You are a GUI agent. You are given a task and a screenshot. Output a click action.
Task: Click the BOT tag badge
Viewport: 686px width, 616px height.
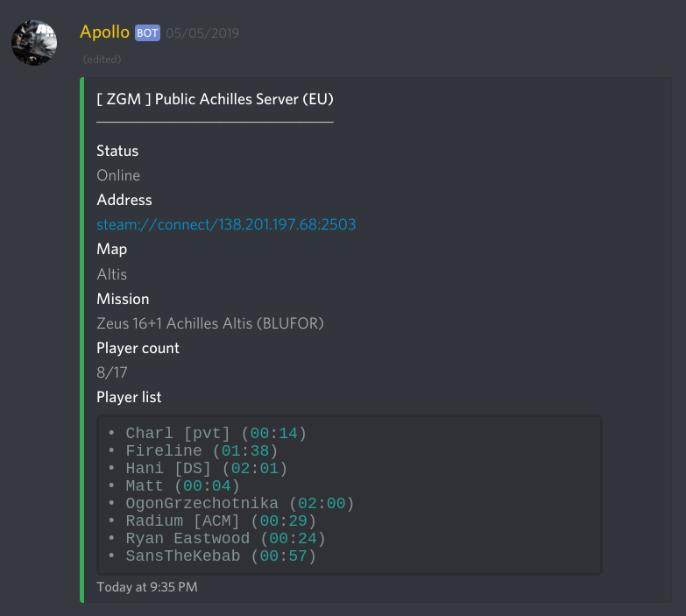pos(147,33)
